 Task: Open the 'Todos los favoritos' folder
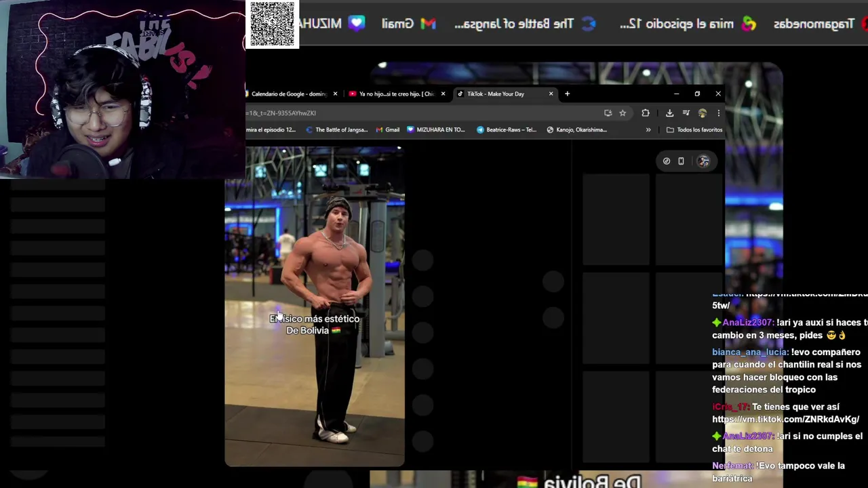point(694,129)
